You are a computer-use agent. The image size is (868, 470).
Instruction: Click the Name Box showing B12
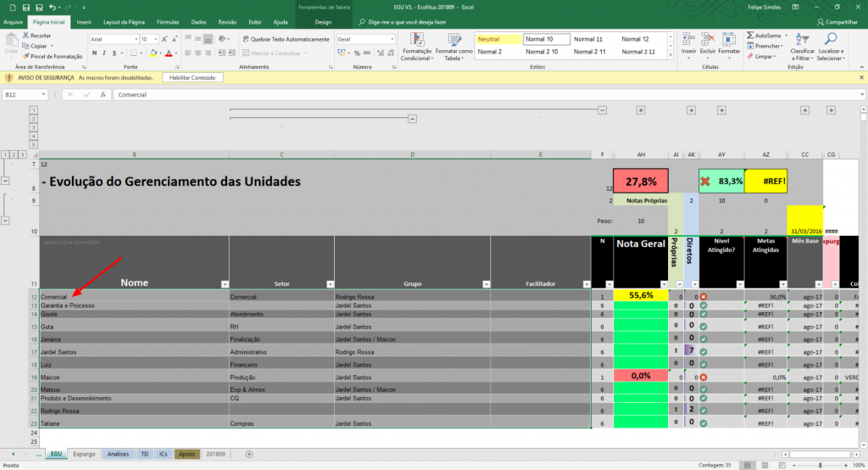(x=25, y=95)
